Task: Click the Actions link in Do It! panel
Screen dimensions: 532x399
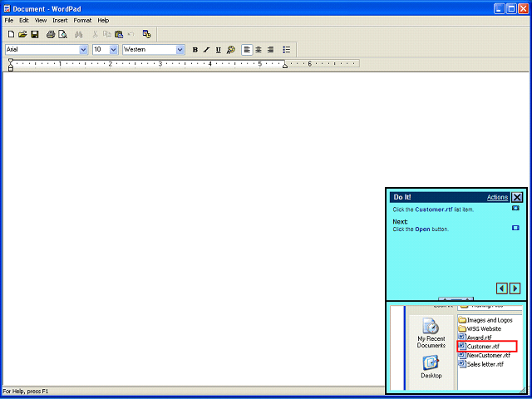Action: pyautogui.click(x=497, y=197)
